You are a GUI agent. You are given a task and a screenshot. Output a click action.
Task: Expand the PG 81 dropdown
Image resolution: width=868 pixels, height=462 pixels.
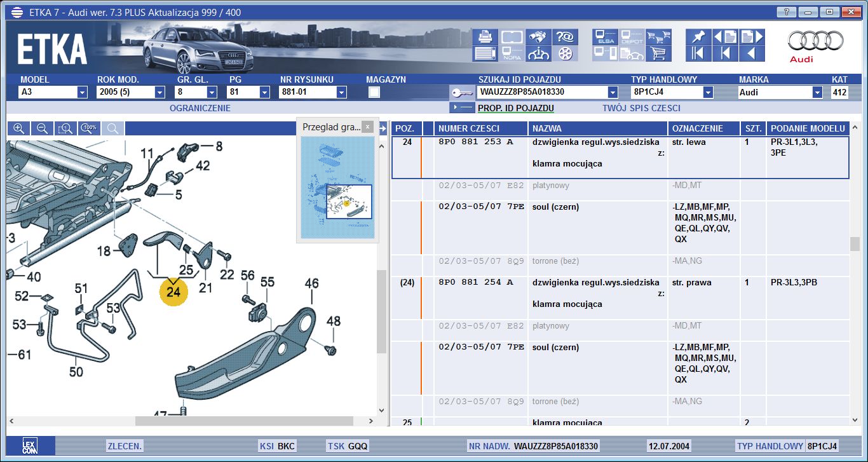[x=264, y=92]
